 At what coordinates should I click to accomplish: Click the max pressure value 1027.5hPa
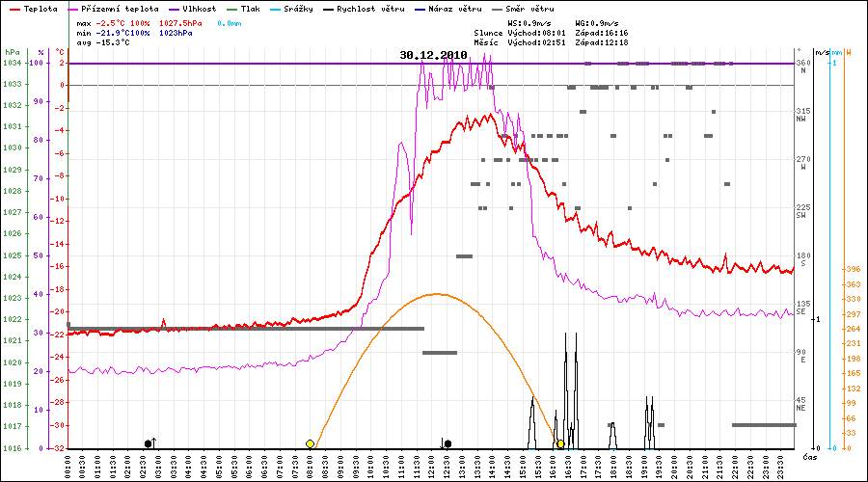pos(180,24)
